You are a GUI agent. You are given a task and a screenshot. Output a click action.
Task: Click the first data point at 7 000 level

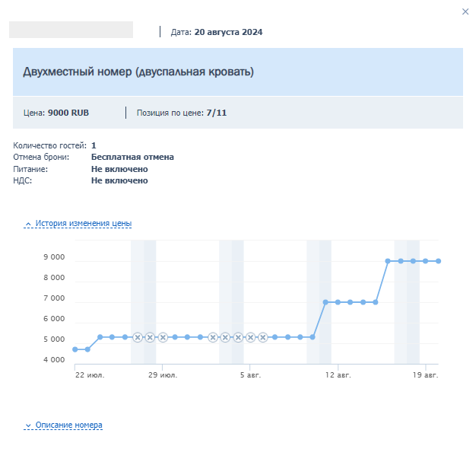325,302
